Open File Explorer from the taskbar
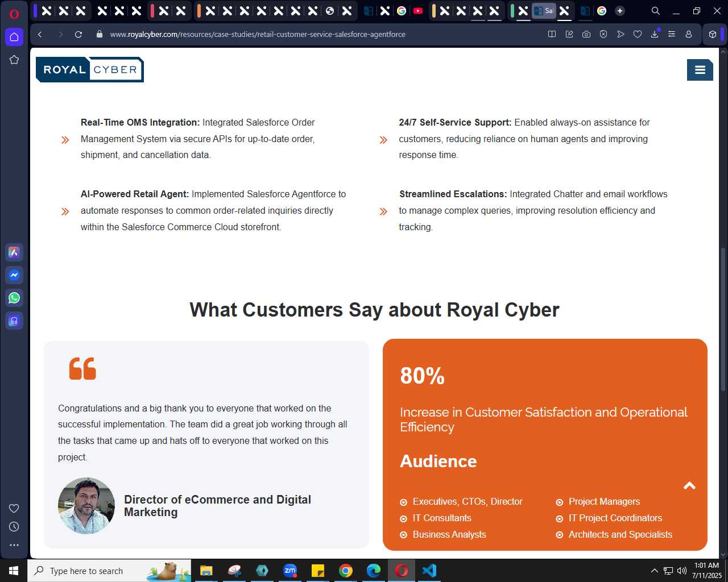This screenshot has width=728, height=582. [x=206, y=571]
